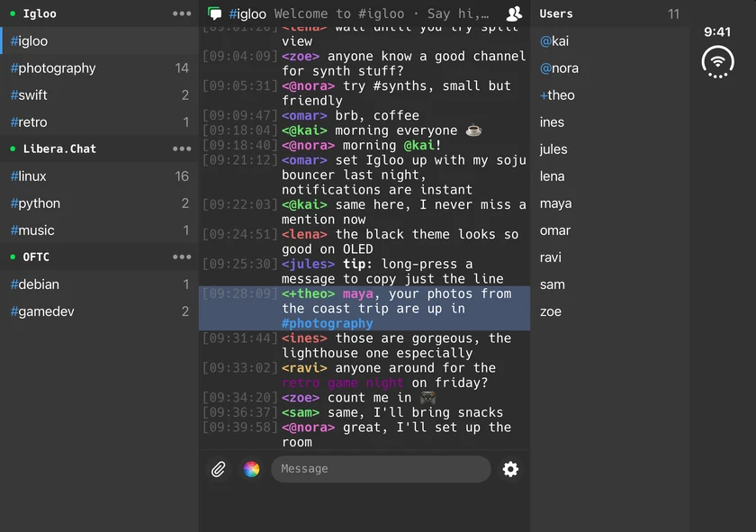Viewport: 756px width, 532px height.
Task: Open the #retro channel
Action: tap(99, 122)
